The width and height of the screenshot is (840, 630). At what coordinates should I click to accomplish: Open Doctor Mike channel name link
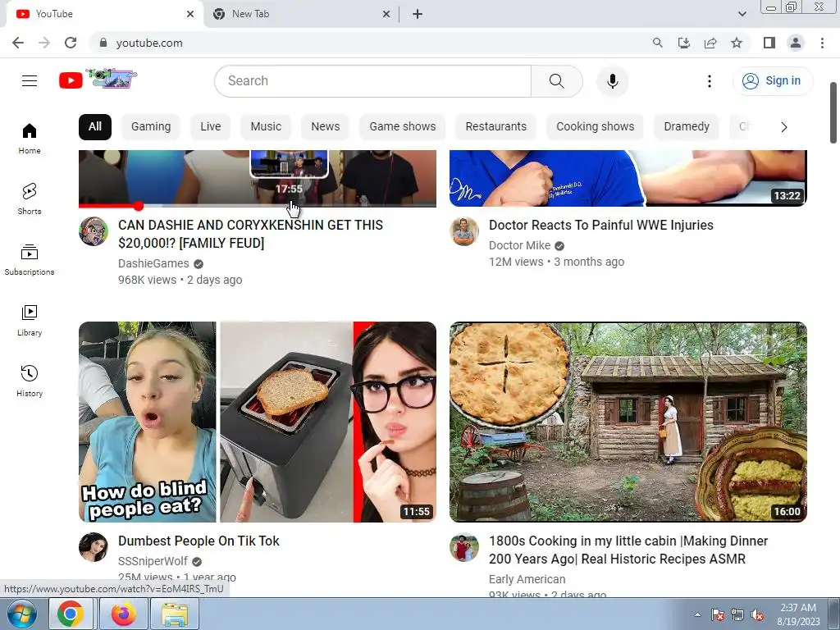point(519,245)
